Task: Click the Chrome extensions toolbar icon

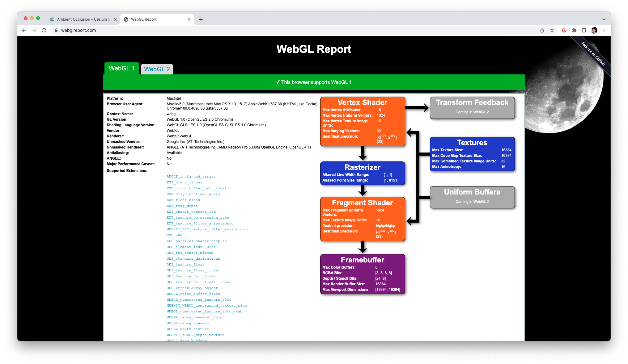Action: pyautogui.click(x=573, y=30)
